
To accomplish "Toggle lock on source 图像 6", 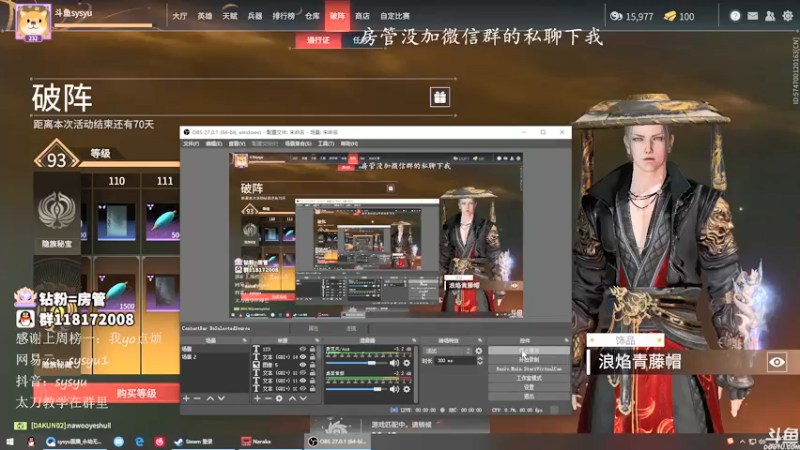I will (x=312, y=365).
